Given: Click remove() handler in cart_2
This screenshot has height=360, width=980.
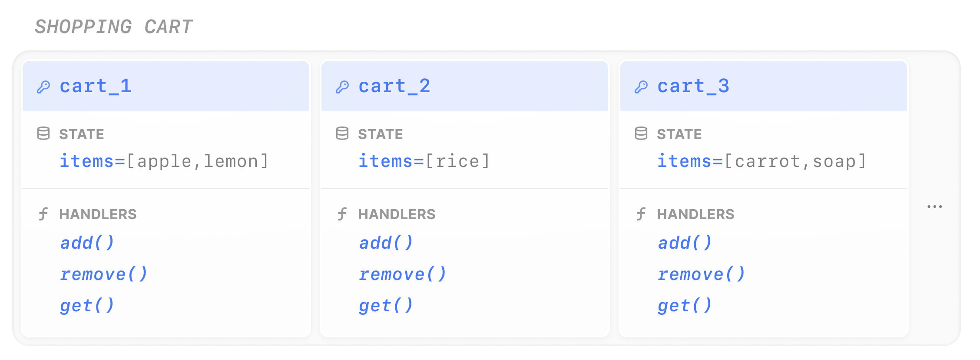Looking at the screenshot, I should coord(403,274).
